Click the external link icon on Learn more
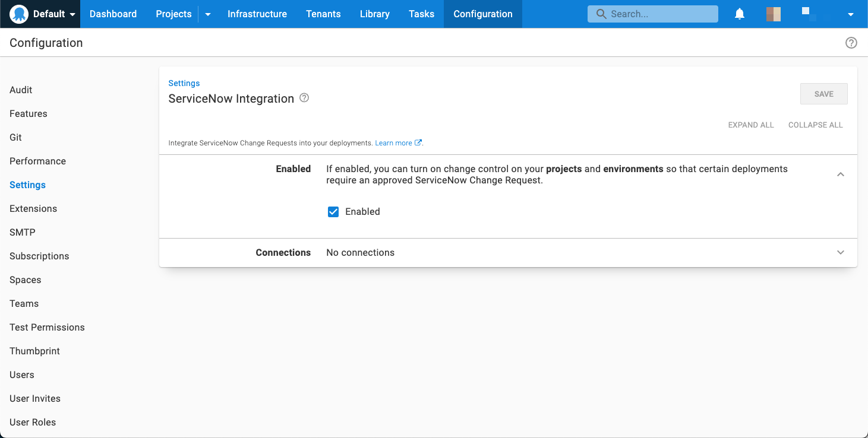This screenshot has width=868, height=438. [418, 142]
